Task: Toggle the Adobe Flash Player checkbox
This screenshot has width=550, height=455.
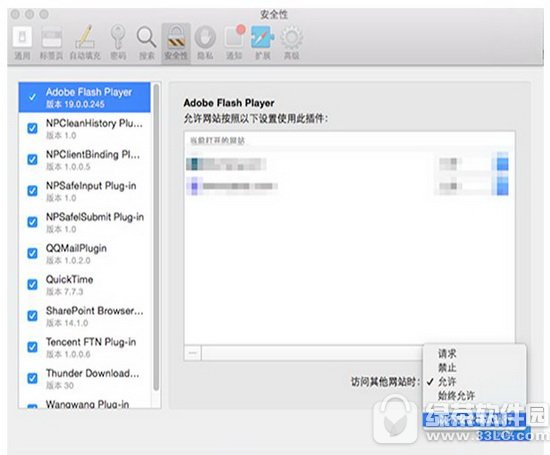Action: (32, 97)
